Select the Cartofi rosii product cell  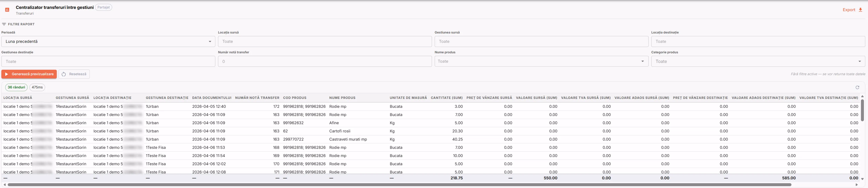pyautogui.click(x=340, y=131)
